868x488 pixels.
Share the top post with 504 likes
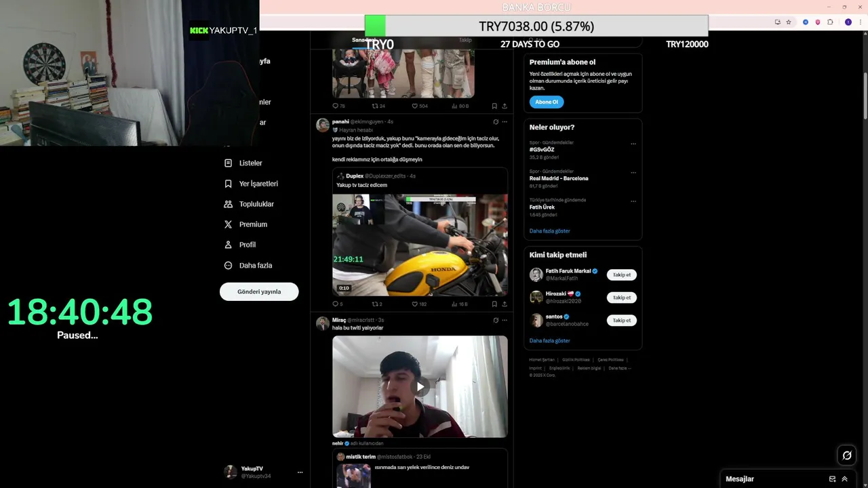505,106
